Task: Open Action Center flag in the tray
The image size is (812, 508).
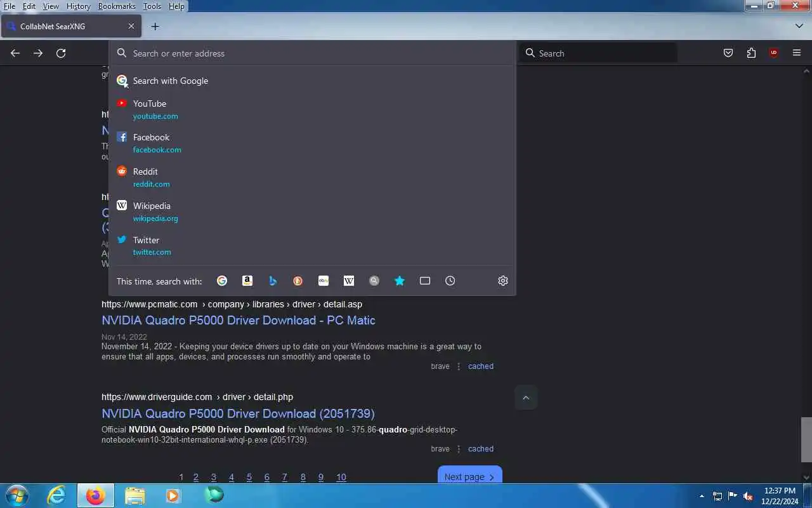Action: click(733, 496)
